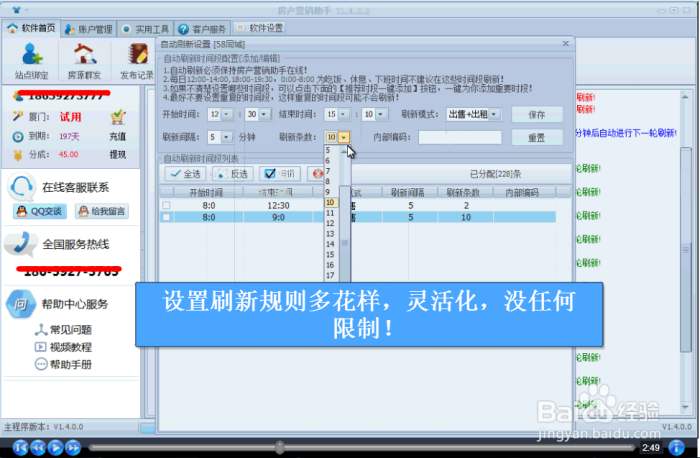Image resolution: width=700 pixels, height=458 pixels.
Task: Click the app logo in the title bar
Action: coord(16,10)
